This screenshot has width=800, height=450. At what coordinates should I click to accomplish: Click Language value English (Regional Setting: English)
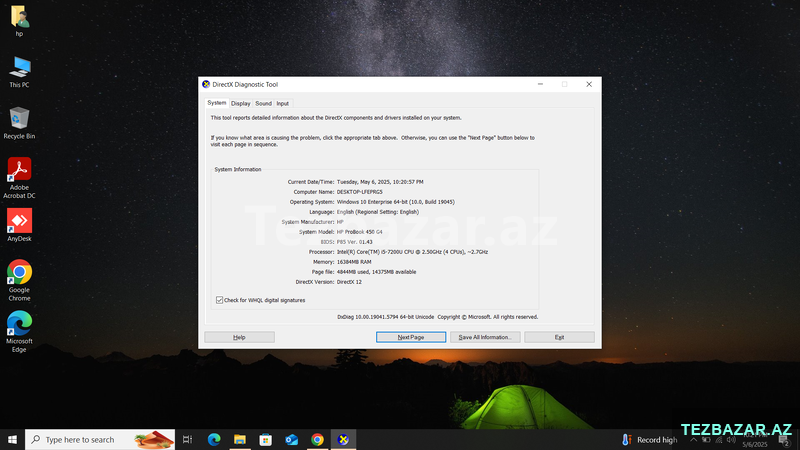pos(378,212)
